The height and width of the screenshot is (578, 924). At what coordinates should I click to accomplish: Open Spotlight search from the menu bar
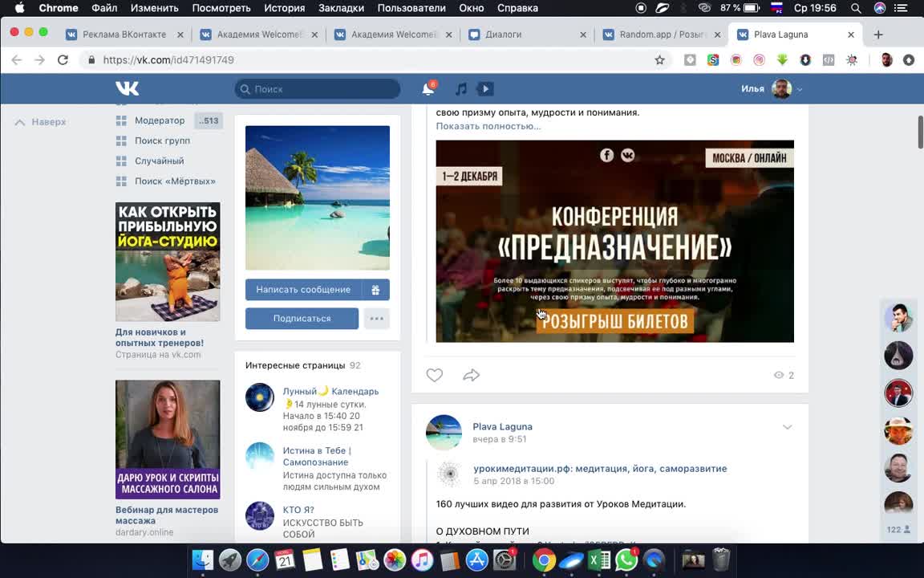[856, 7]
